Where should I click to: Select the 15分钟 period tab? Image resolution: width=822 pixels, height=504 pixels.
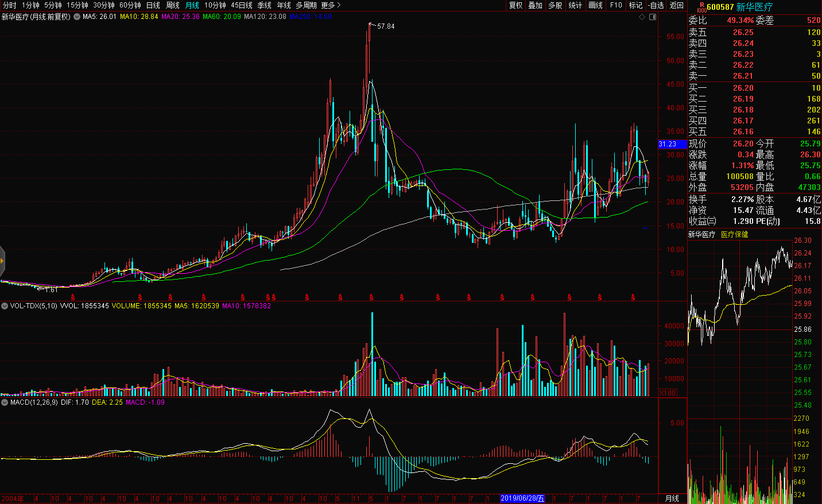(77, 5)
